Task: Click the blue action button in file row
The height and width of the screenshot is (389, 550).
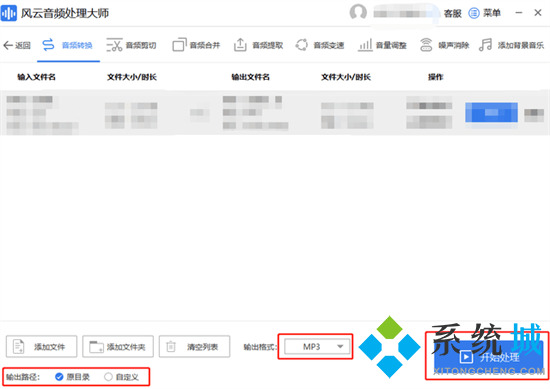Action: point(491,112)
